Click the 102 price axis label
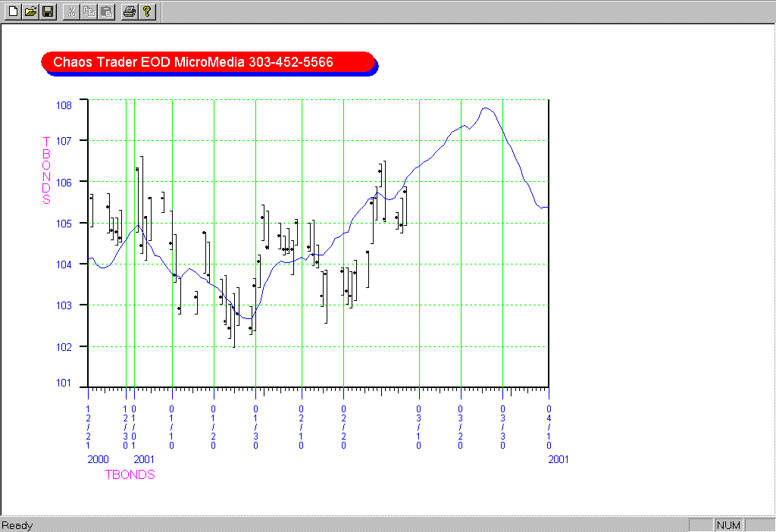776x532 pixels. [64, 347]
